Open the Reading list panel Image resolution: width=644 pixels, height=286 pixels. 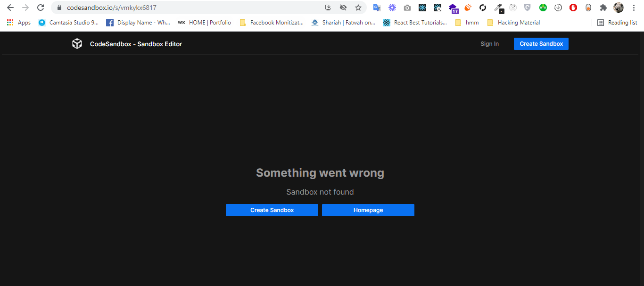click(x=618, y=22)
